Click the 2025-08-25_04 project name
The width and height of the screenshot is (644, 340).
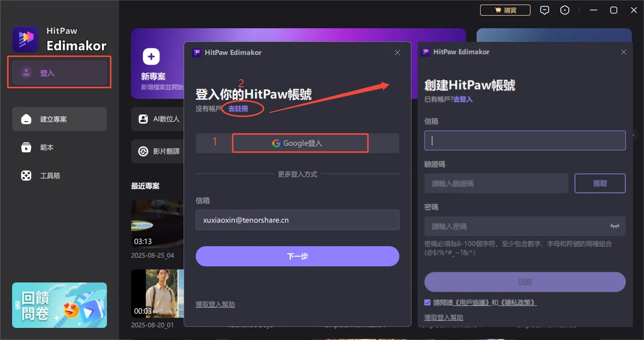point(152,255)
